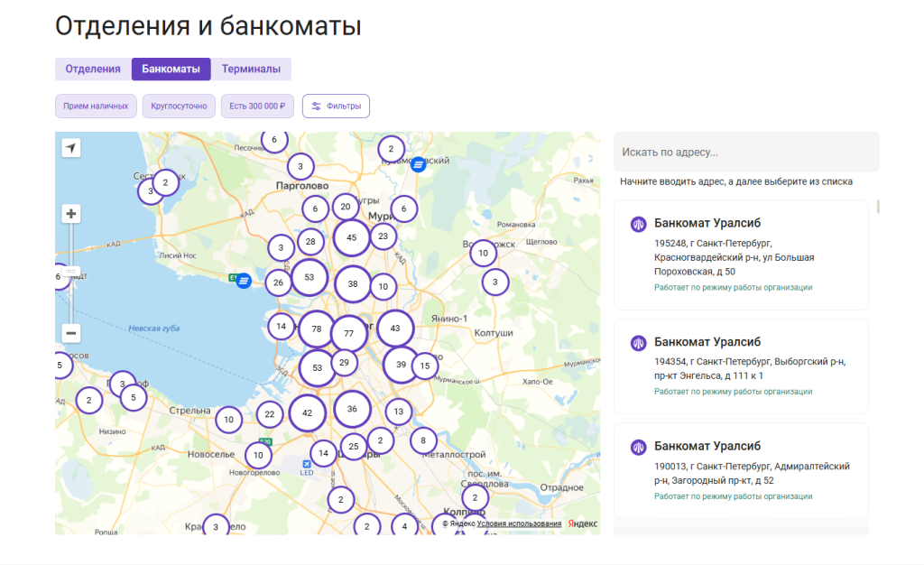Image resolution: width=924 pixels, height=565 pixels.
Task: Click the geolocation arrow on the map
Action: tap(71, 148)
